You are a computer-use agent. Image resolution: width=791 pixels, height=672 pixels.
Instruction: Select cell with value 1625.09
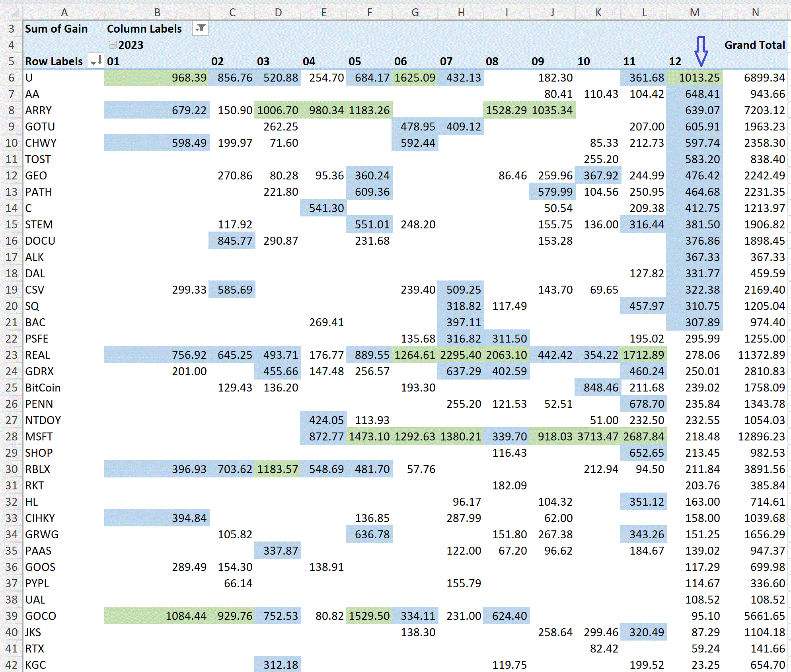415,78
